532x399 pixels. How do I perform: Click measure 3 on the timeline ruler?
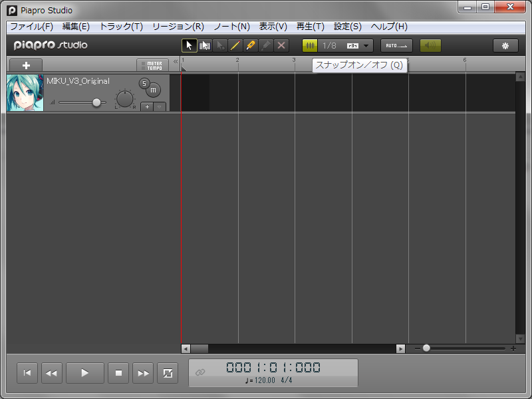click(x=294, y=60)
